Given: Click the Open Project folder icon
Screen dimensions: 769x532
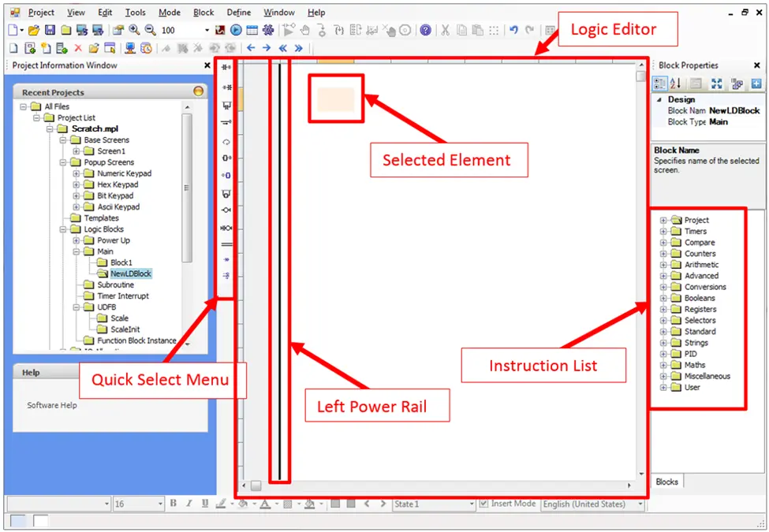Looking at the screenshot, I should pos(33,31).
